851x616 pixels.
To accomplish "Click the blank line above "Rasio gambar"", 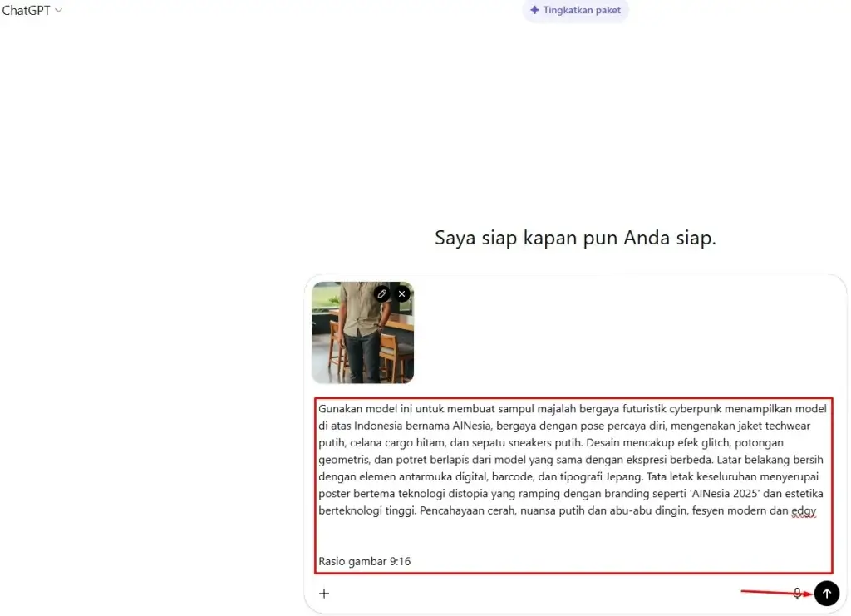I will tap(573, 536).
